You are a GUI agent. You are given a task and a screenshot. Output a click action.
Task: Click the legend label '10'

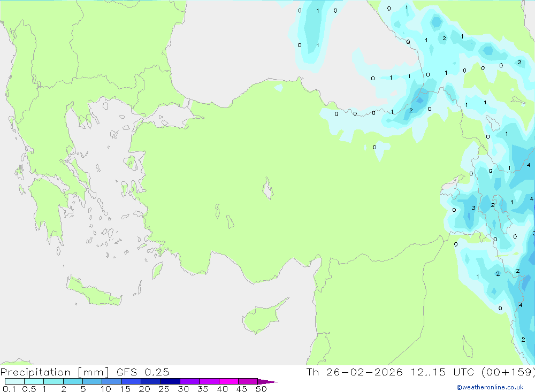(106, 389)
